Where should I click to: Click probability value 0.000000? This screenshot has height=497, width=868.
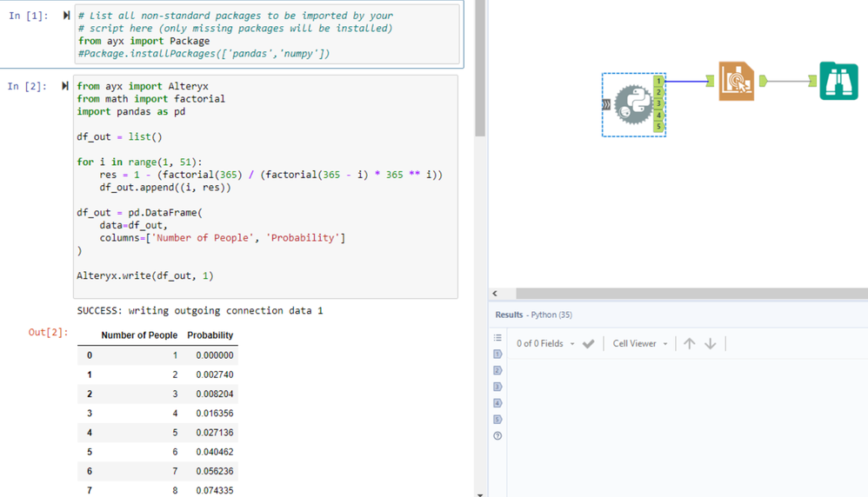click(x=214, y=355)
